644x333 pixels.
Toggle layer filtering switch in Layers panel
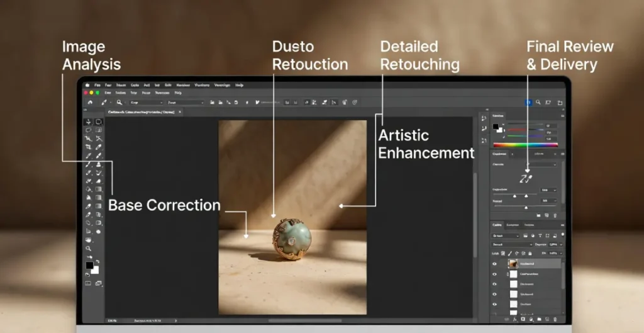(562, 235)
